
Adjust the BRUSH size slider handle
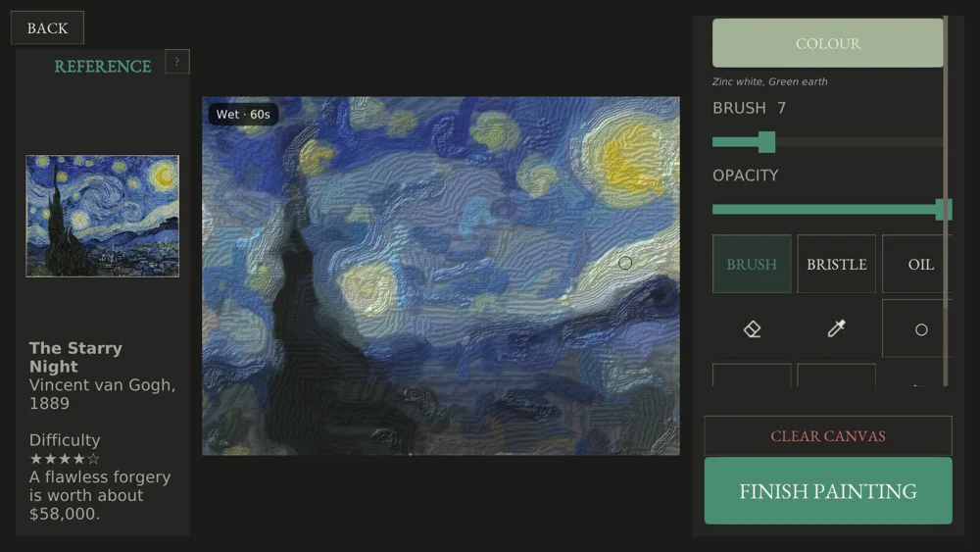point(767,142)
